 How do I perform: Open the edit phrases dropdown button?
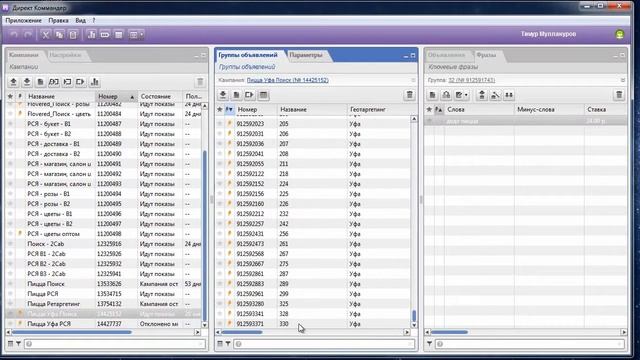(462, 95)
